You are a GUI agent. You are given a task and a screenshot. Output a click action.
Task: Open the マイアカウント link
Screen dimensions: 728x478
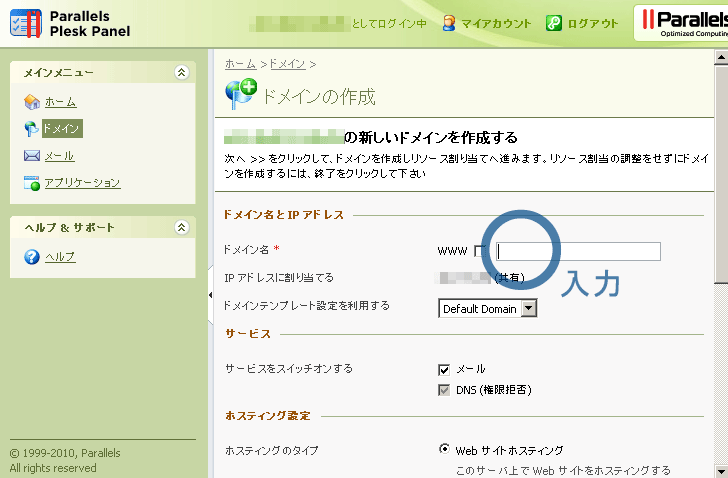(x=496, y=23)
